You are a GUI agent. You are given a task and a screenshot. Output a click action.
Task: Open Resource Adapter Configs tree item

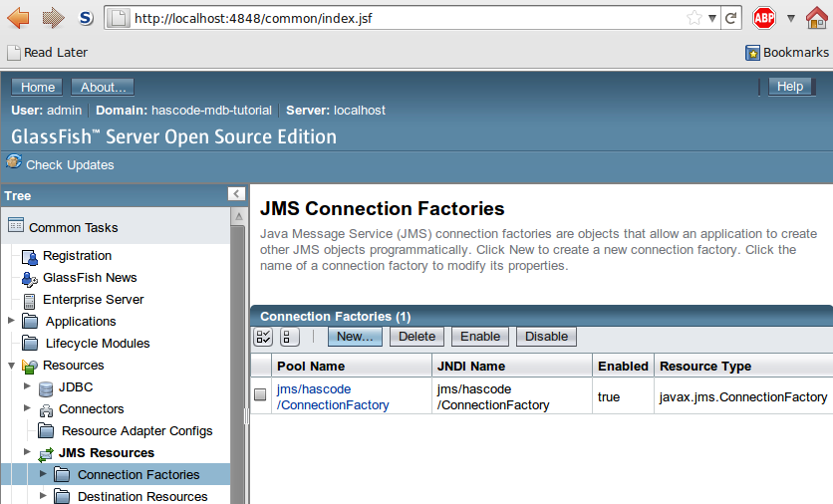tap(138, 431)
